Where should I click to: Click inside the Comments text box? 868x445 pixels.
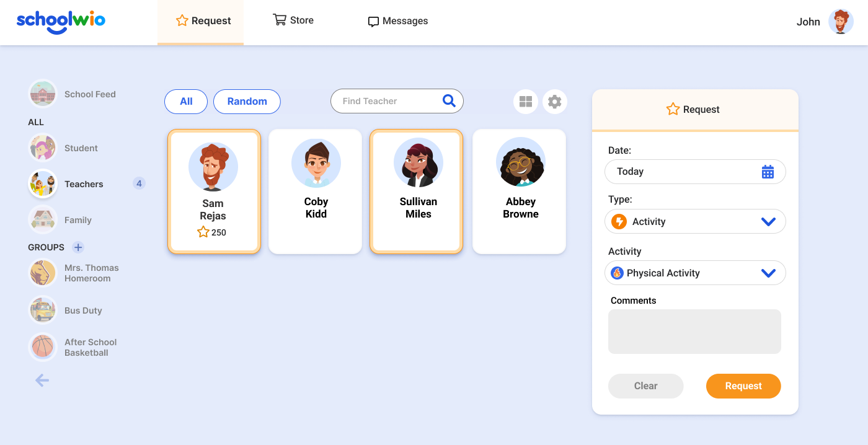pyautogui.click(x=694, y=332)
